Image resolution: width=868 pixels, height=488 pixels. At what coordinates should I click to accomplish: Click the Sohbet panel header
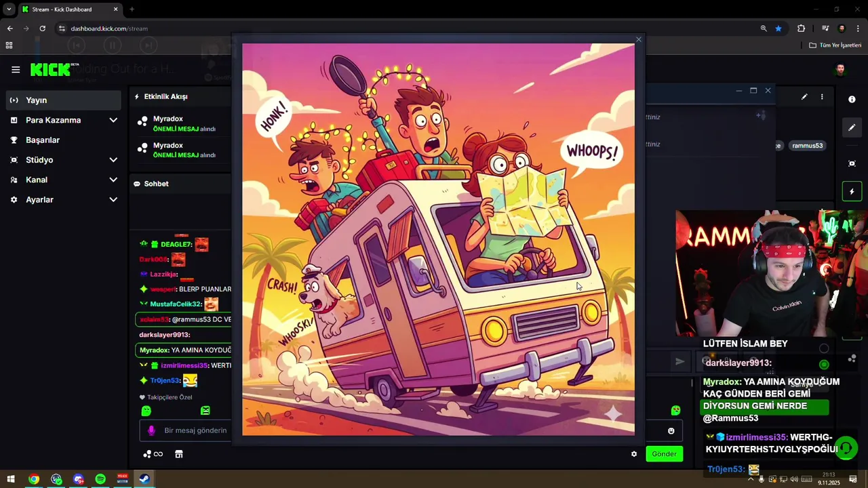point(156,184)
